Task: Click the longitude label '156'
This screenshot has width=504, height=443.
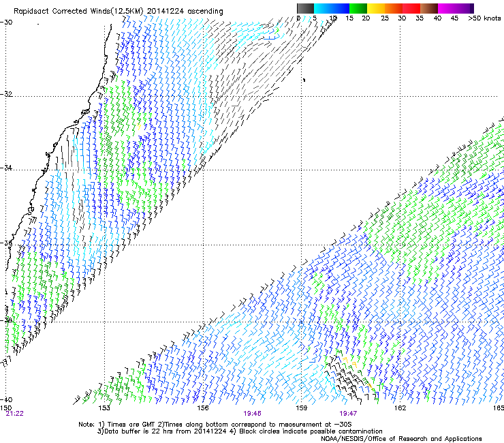Action: click(203, 408)
